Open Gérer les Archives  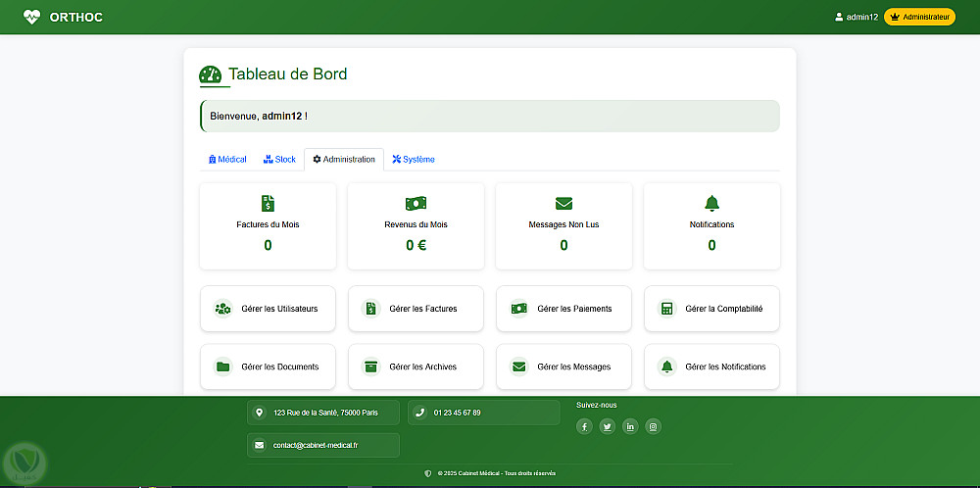pos(416,366)
